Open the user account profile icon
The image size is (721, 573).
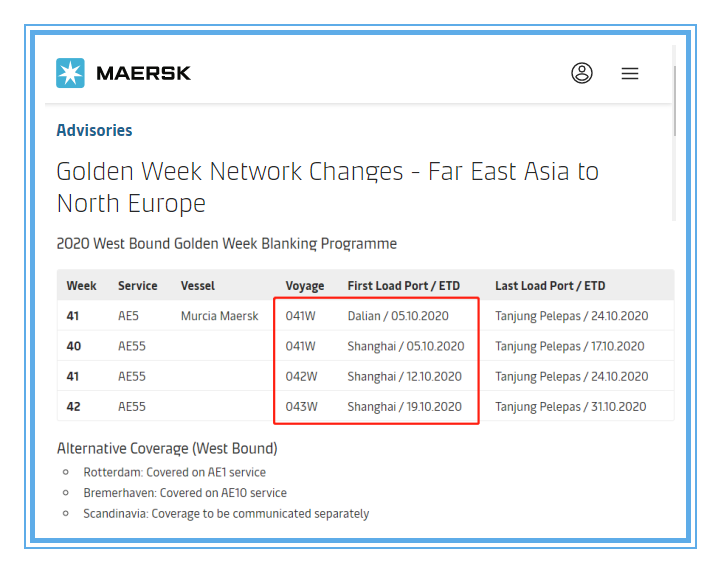(x=582, y=73)
